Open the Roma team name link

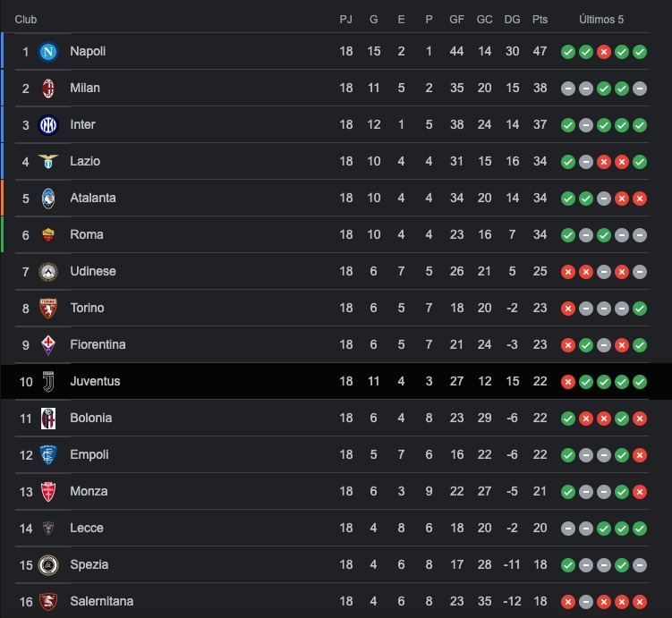[87, 234]
